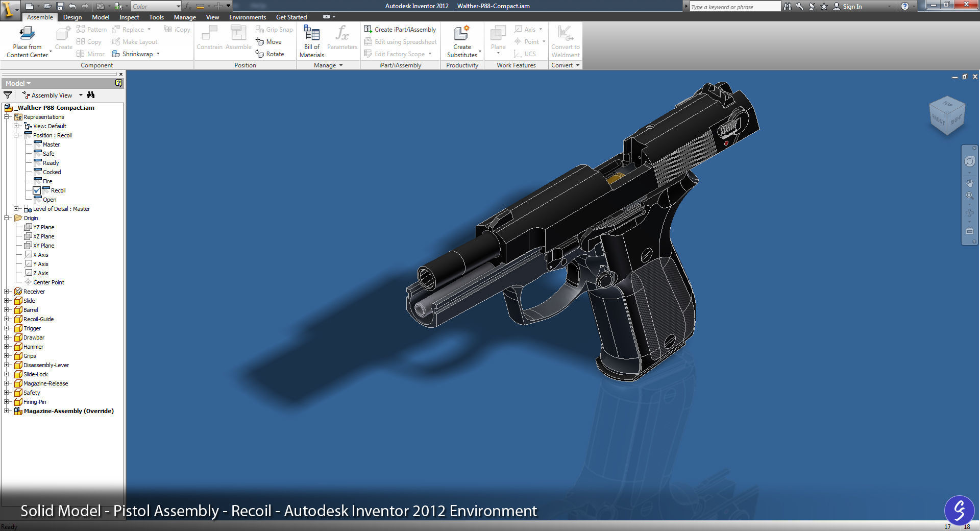Click the Look At tool in navigation bar

[970, 231]
